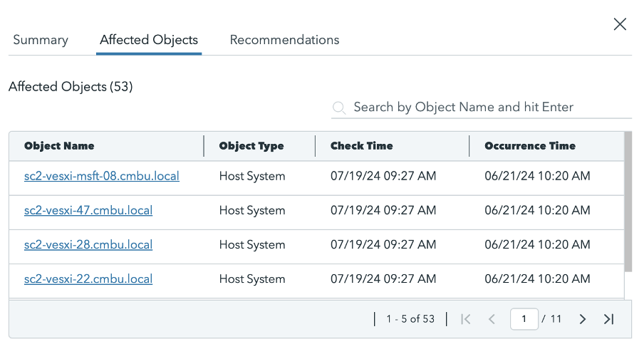Screen dimensions: 644x359
Task: Sort by the Object Name column header
Action: coord(59,146)
